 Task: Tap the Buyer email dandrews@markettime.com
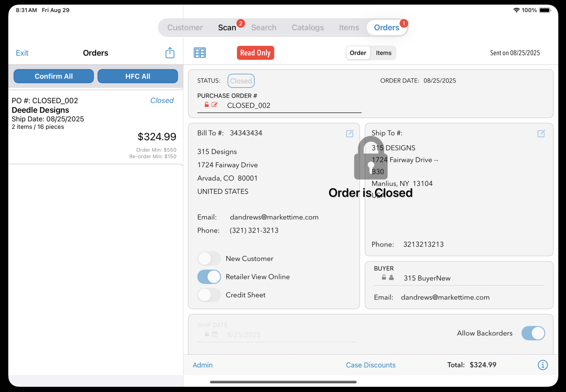(445, 297)
